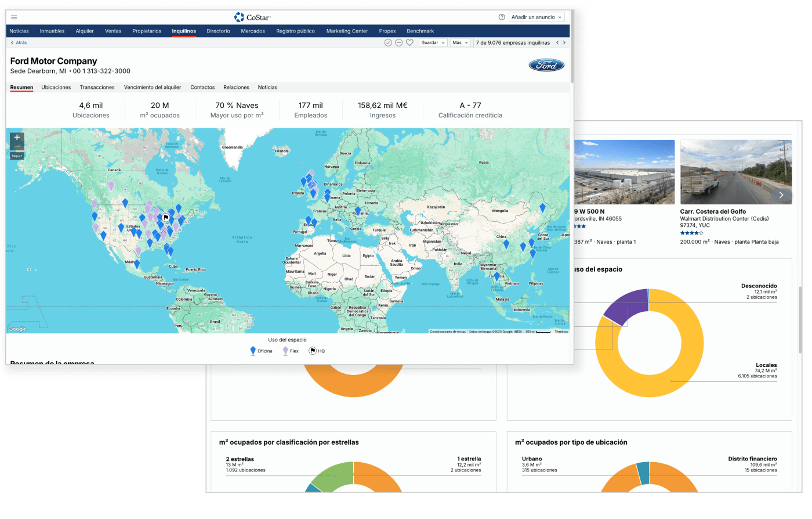This screenshot has width=812, height=519.
Task: Click the heart favorite icon
Action: 409,43
